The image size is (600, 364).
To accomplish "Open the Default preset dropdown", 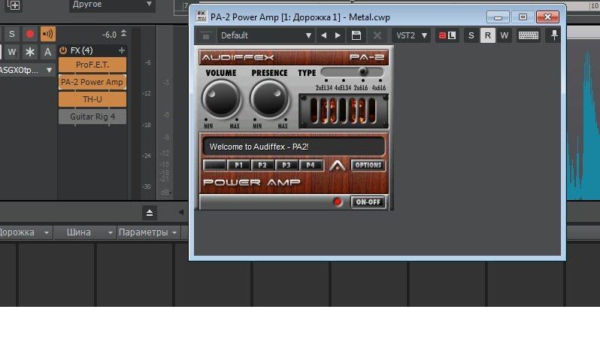I will click(x=266, y=35).
